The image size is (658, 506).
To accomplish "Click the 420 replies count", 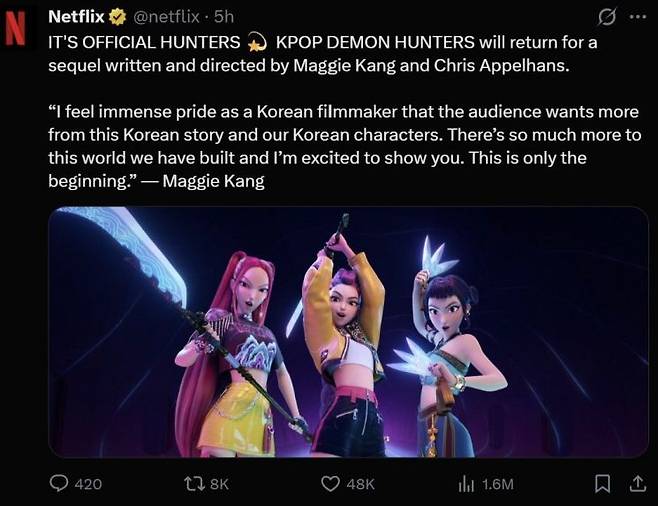I will point(88,484).
